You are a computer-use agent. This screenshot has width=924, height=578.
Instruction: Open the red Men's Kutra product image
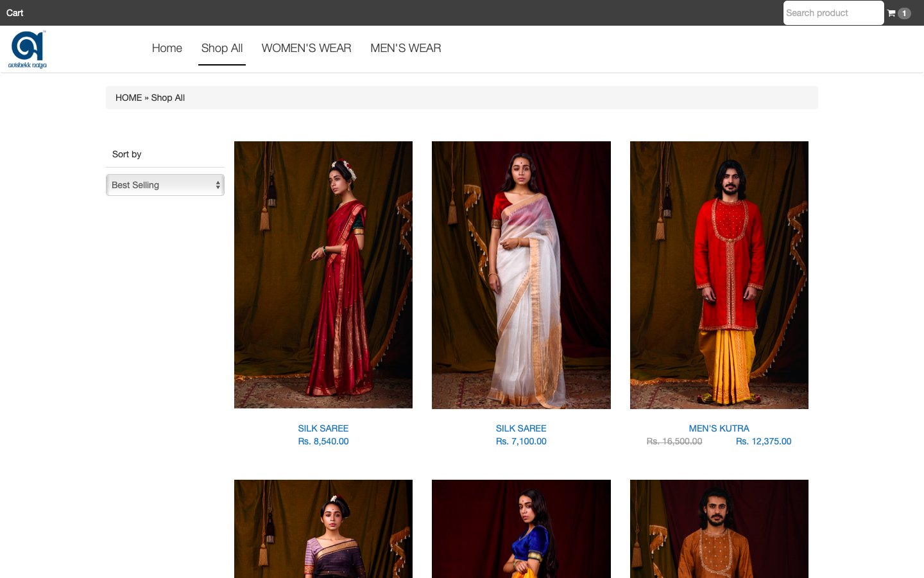tap(719, 275)
